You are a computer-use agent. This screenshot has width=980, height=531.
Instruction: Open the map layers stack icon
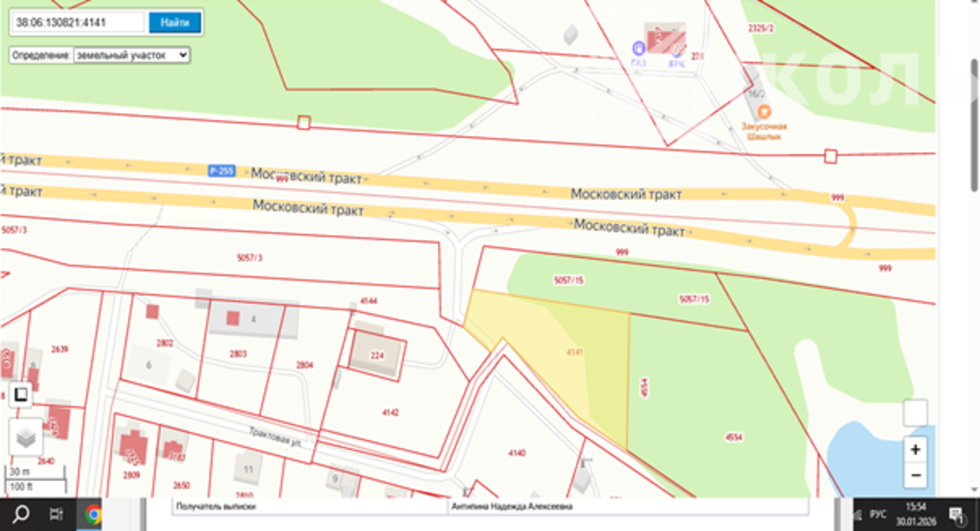point(25,437)
